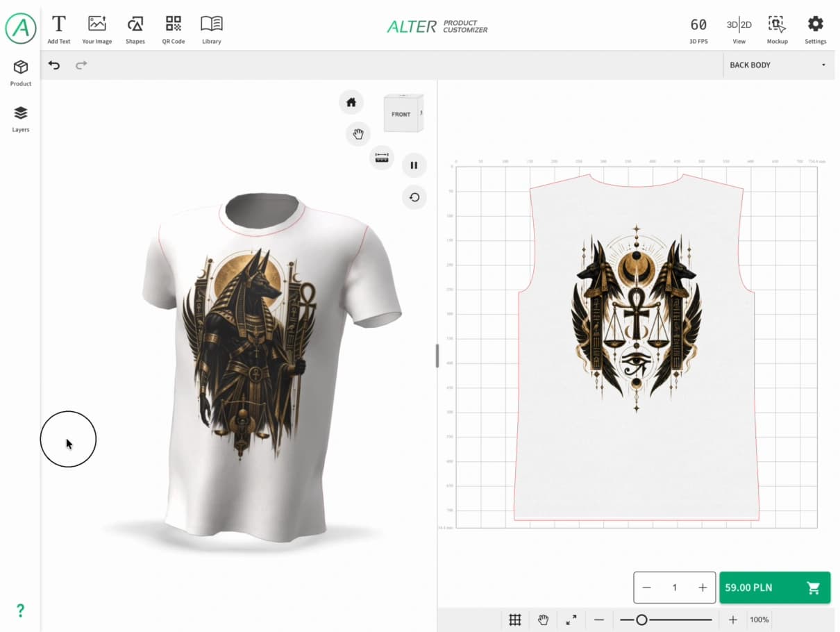Click the 3D FPS counter
The height and width of the screenshot is (632, 840).
698,30
